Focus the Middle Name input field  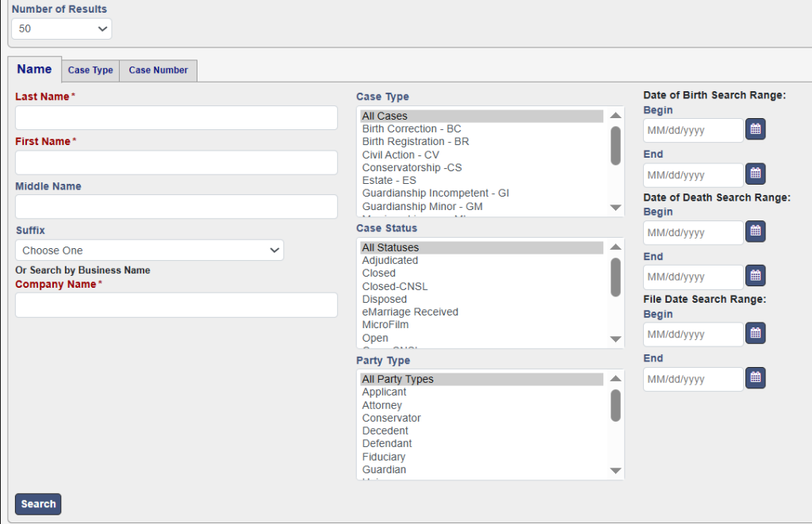coord(177,207)
